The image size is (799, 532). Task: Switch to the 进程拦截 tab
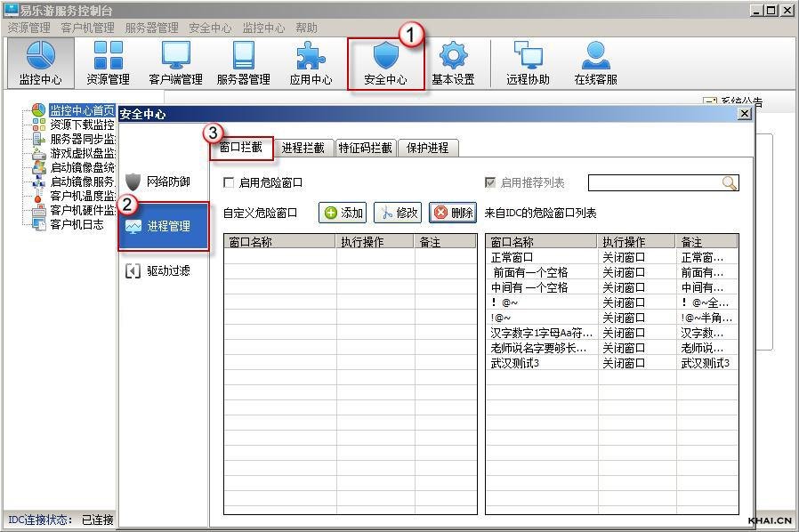[303, 149]
